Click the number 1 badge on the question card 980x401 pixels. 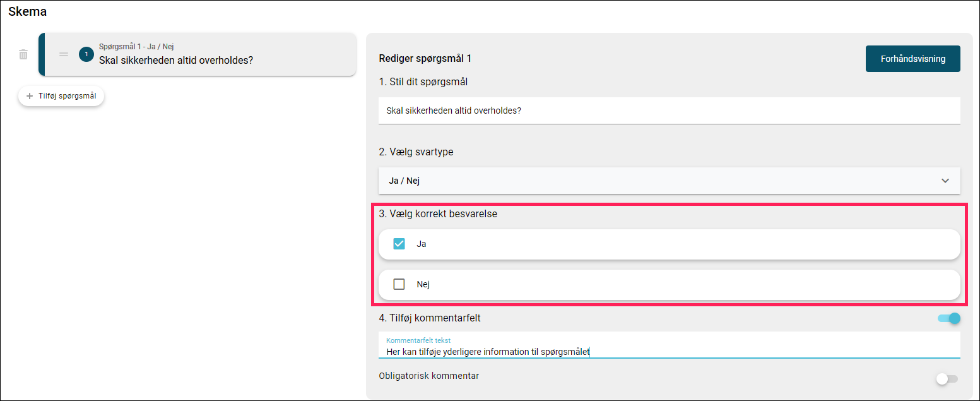tap(86, 54)
